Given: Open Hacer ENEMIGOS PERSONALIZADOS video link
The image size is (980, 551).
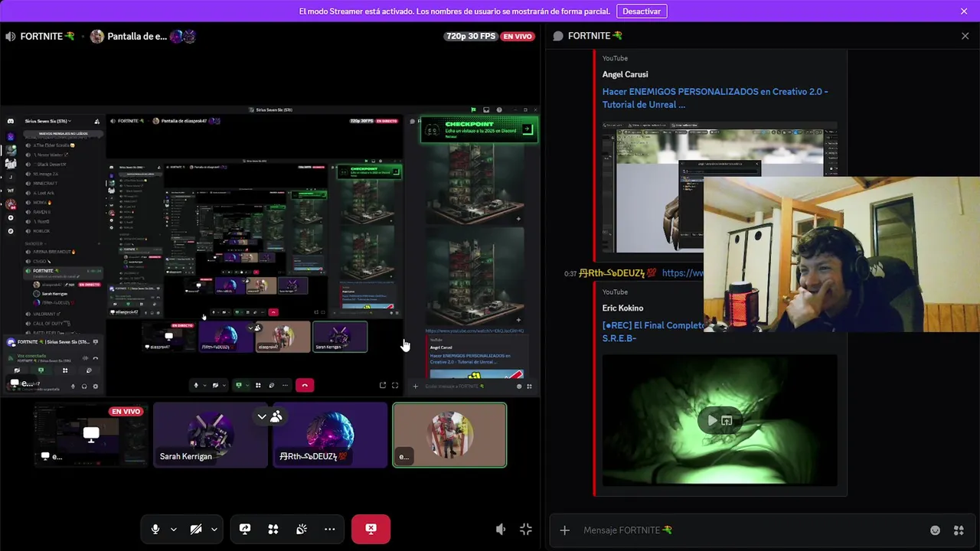Looking at the screenshot, I should pos(715,98).
